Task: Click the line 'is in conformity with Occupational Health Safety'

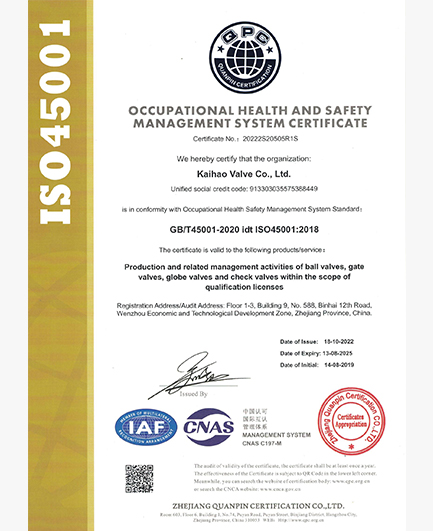Action: click(242, 210)
